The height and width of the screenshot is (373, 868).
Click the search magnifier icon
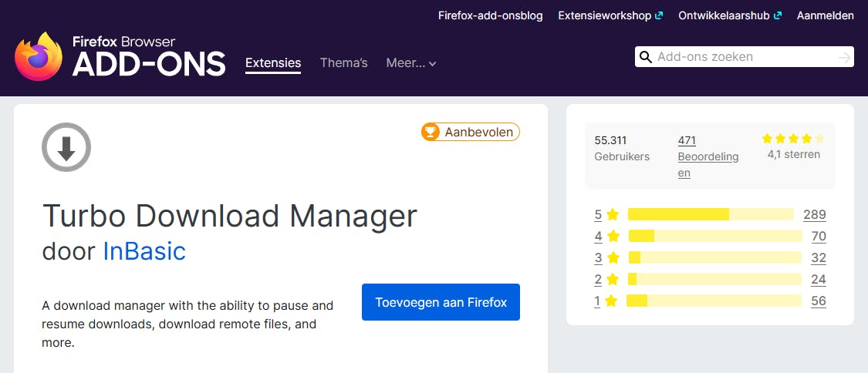(646, 57)
